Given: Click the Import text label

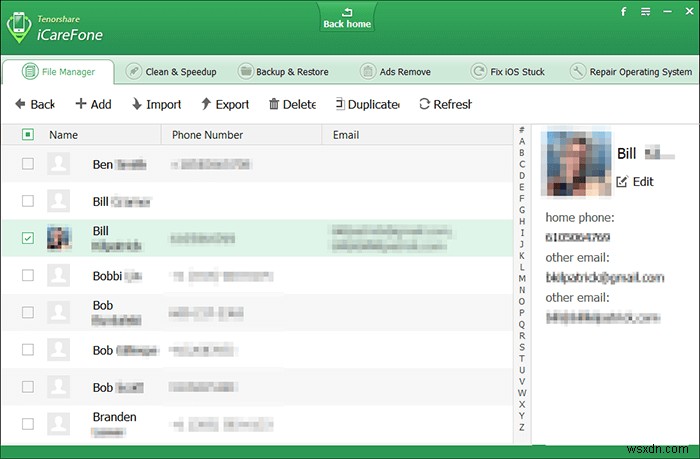Looking at the screenshot, I should point(163,104).
